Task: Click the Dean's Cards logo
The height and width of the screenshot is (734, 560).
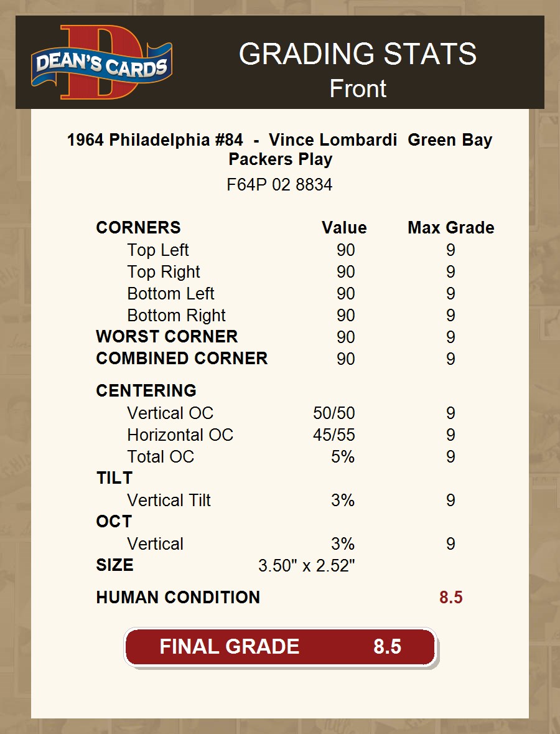Action: pyautogui.click(x=101, y=62)
